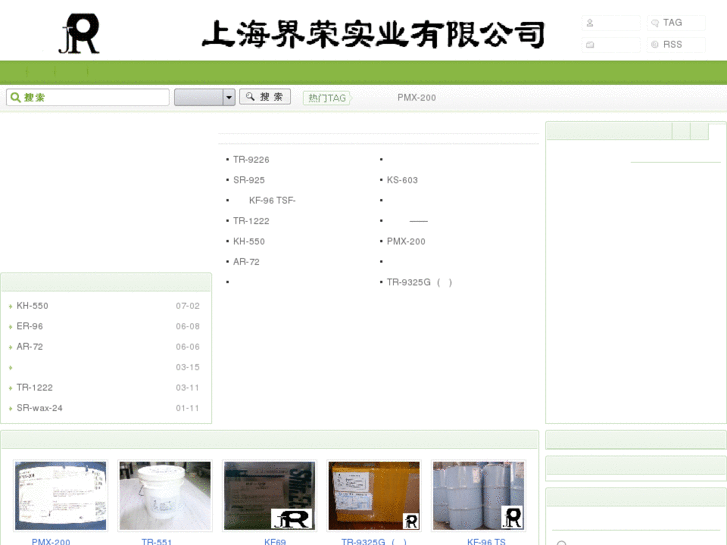Image resolution: width=727 pixels, height=545 pixels.
Task: Open KF69 product thumbnail
Action: point(269,495)
